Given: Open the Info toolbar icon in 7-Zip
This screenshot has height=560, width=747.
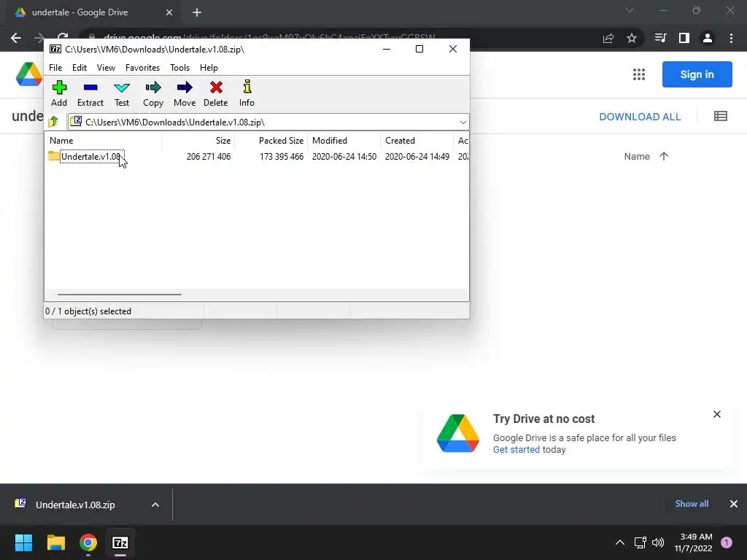Looking at the screenshot, I should click(247, 93).
